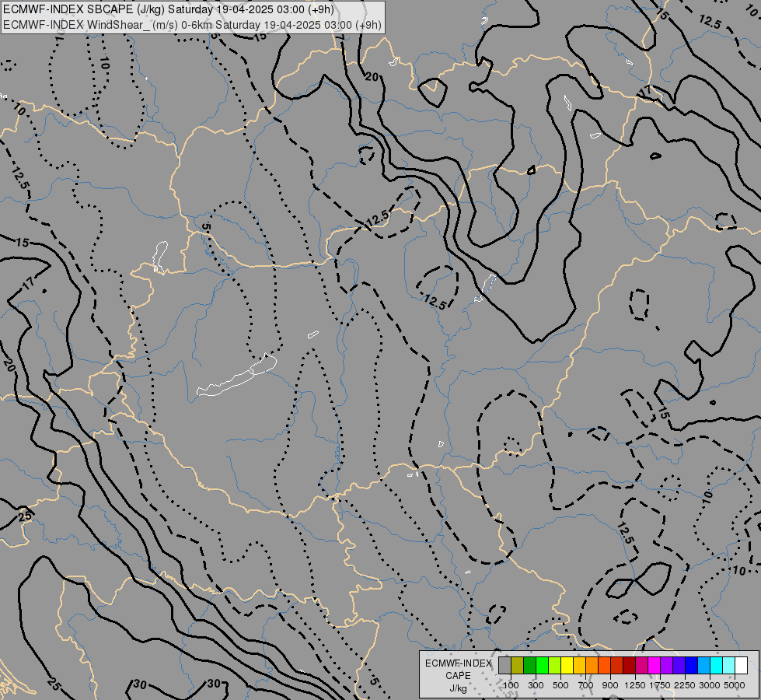761x700 pixels.
Task: Select the bright green CAPE legend swatch
Action: click(x=542, y=666)
